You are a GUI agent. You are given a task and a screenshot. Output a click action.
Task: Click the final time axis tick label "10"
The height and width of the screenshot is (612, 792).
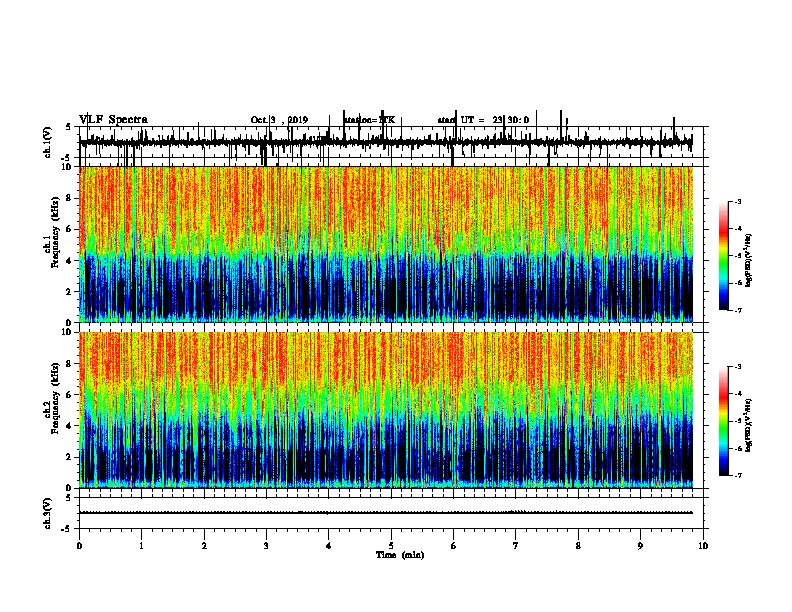click(703, 546)
